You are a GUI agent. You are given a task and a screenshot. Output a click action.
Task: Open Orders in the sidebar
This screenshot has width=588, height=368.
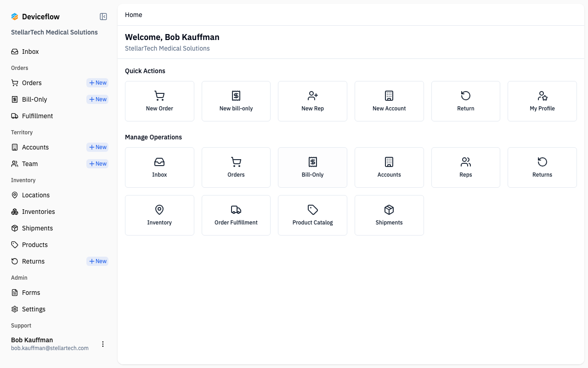(46, 83)
